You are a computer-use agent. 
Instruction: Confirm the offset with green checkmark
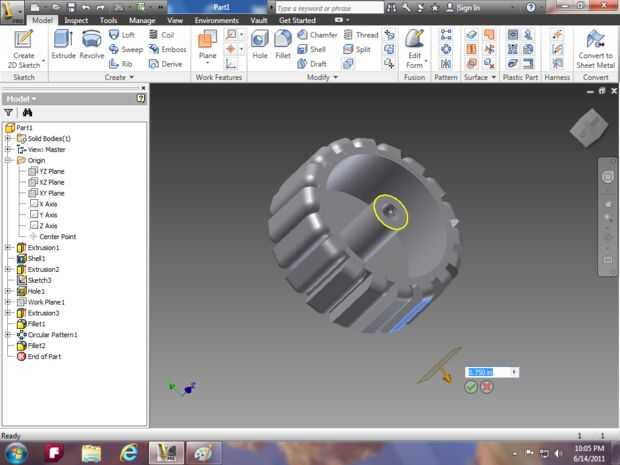tap(471, 387)
